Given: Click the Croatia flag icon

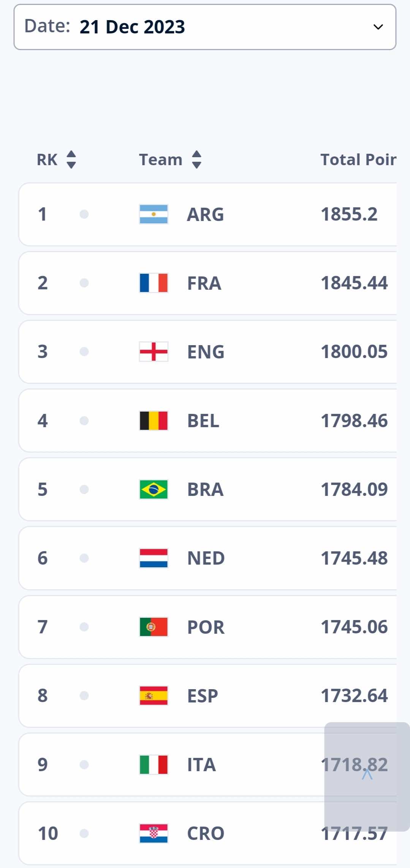Looking at the screenshot, I should (154, 833).
